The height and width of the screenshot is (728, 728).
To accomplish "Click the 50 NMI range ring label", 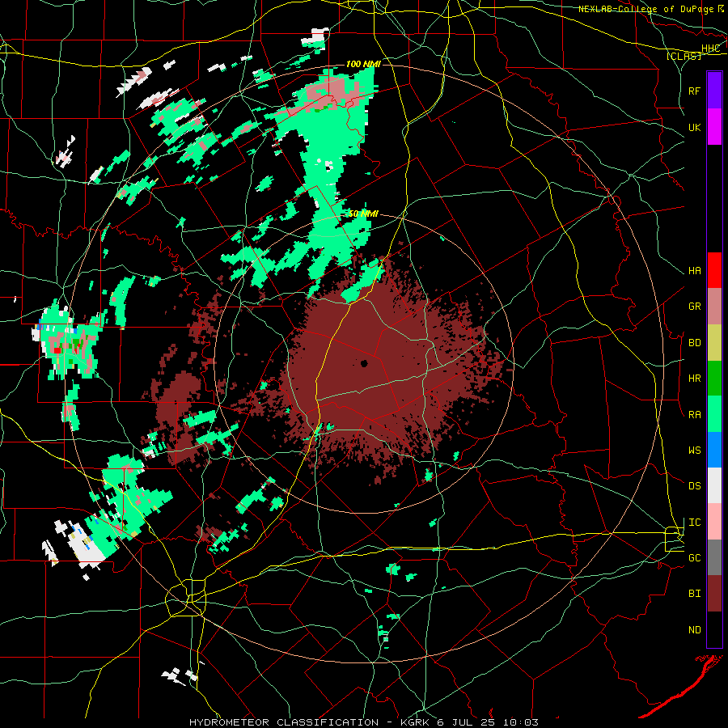I will tap(363, 214).
